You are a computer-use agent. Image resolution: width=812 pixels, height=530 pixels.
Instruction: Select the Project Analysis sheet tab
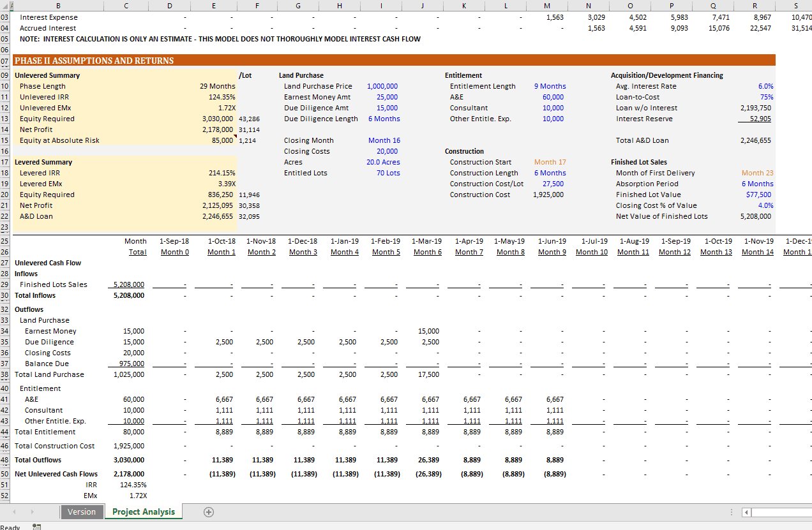click(x=144, y=512)
